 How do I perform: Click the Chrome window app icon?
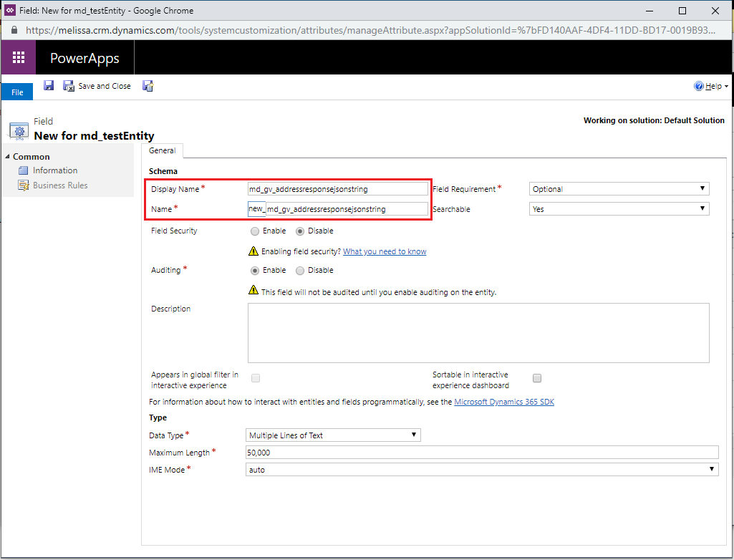pos(10,10)
